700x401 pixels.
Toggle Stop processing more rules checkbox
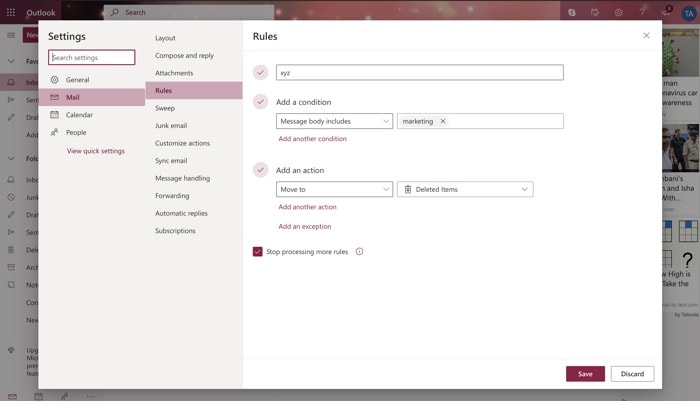(x=258, y=252)
